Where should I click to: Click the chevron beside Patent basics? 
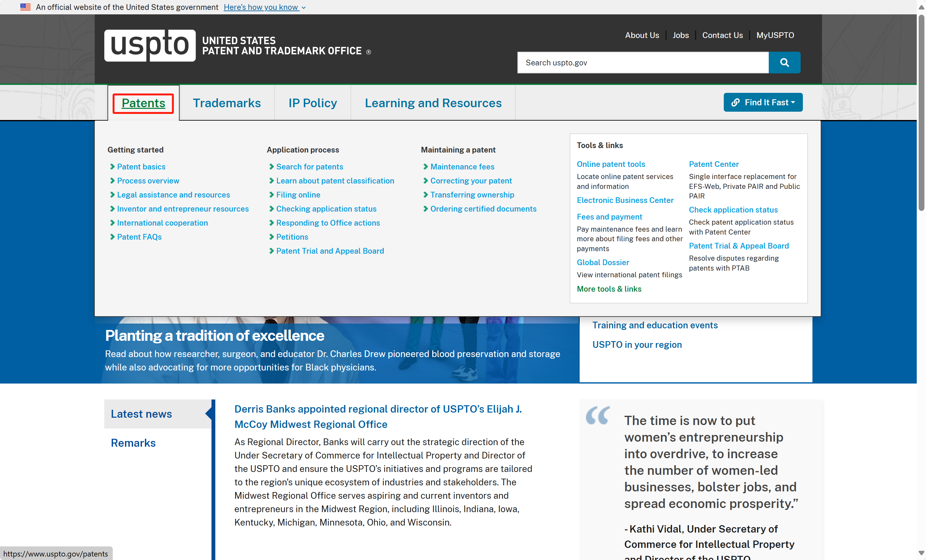pos(112,167)
